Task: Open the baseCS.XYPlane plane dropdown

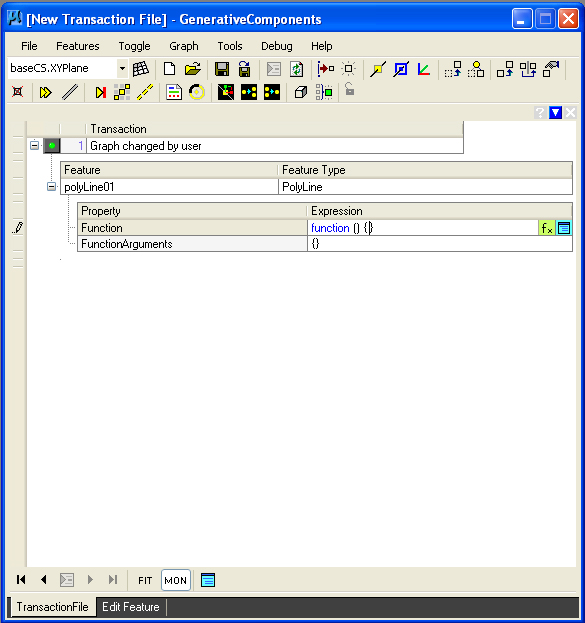Action: (x=122, y=68)
